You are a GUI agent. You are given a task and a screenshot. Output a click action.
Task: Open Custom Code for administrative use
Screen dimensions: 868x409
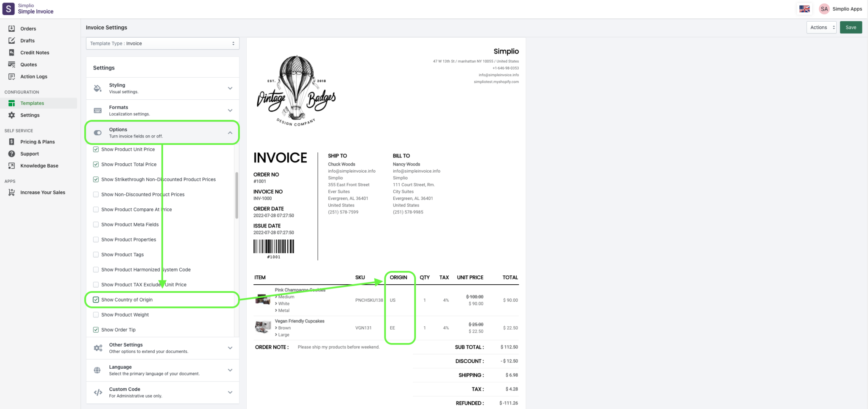pos(162,392)
